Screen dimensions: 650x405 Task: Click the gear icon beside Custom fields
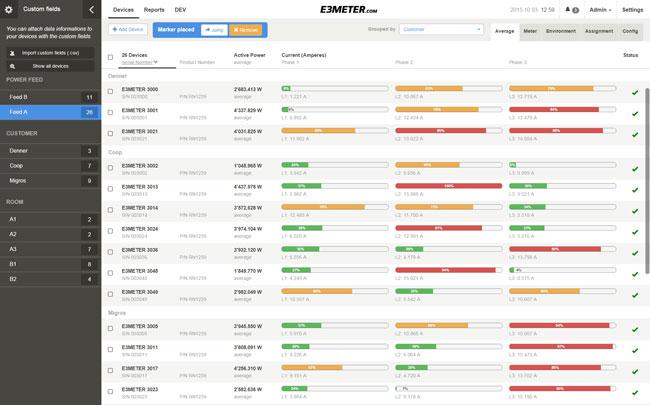(x=9, y=9)
